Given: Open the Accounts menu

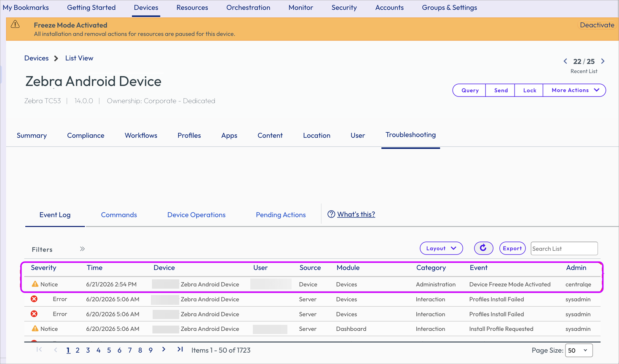Looking at the screenshot, I should click(x=389, y=8).
